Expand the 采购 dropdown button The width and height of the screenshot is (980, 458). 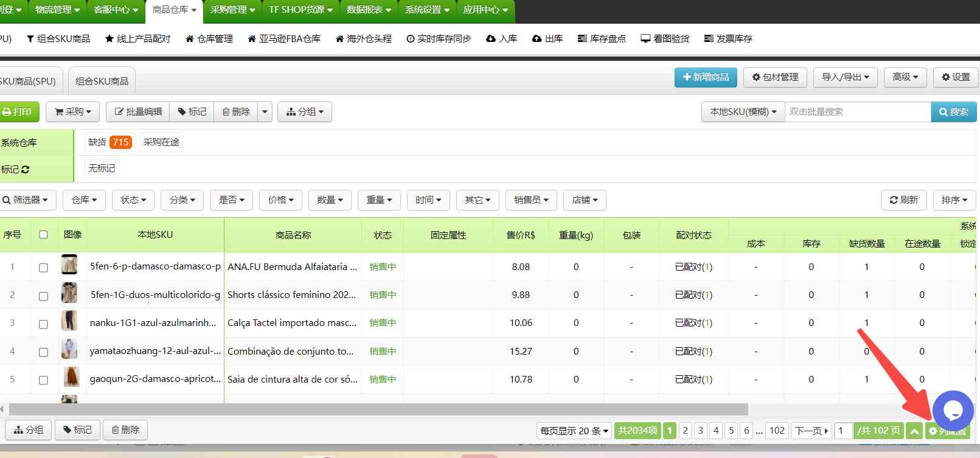click(73, 112)
